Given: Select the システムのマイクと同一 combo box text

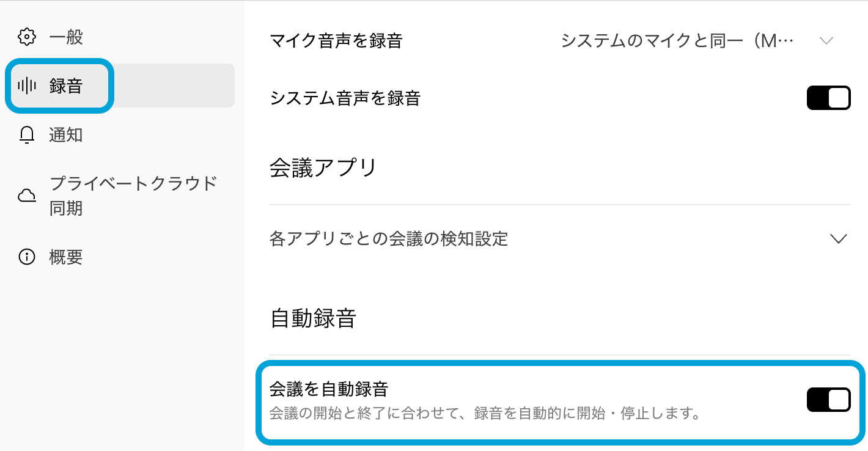Looking at the screenshot, I should [x=677, y=41].
